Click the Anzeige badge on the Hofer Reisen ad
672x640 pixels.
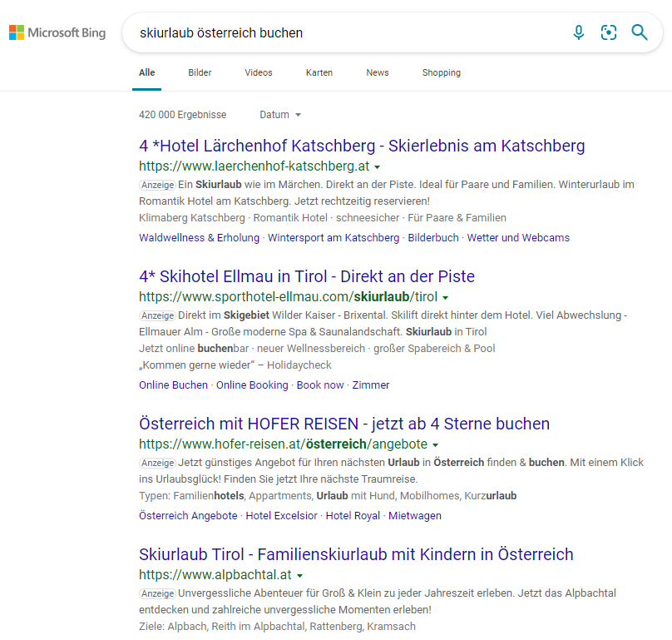[158, 463]
